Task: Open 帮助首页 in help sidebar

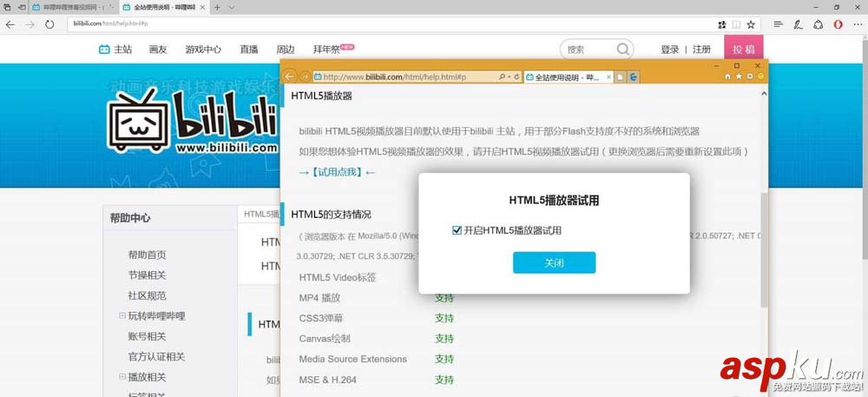Action: [x=147, y=255]
